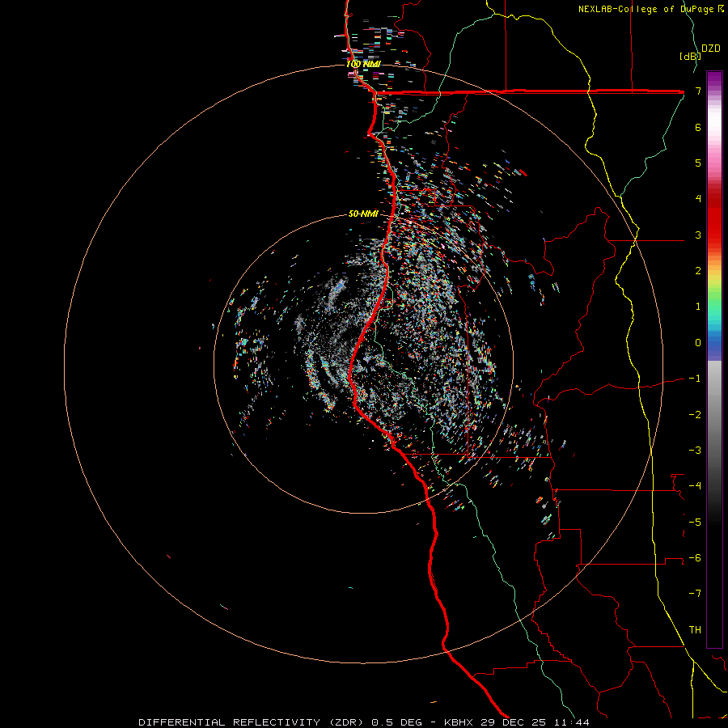Click the KBHX radar site identifier
This screenshot has width=728, height=728.
pos(459,722)
